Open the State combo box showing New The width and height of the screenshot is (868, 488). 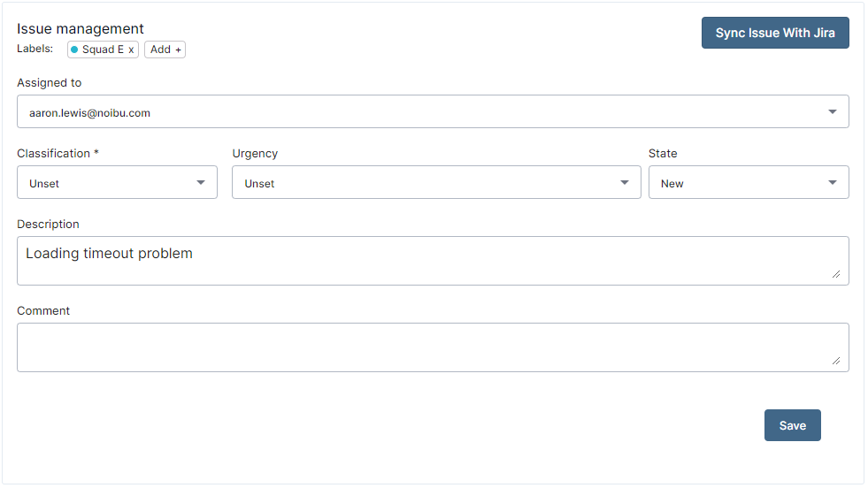pyautogui.click(x=749, y=183)
